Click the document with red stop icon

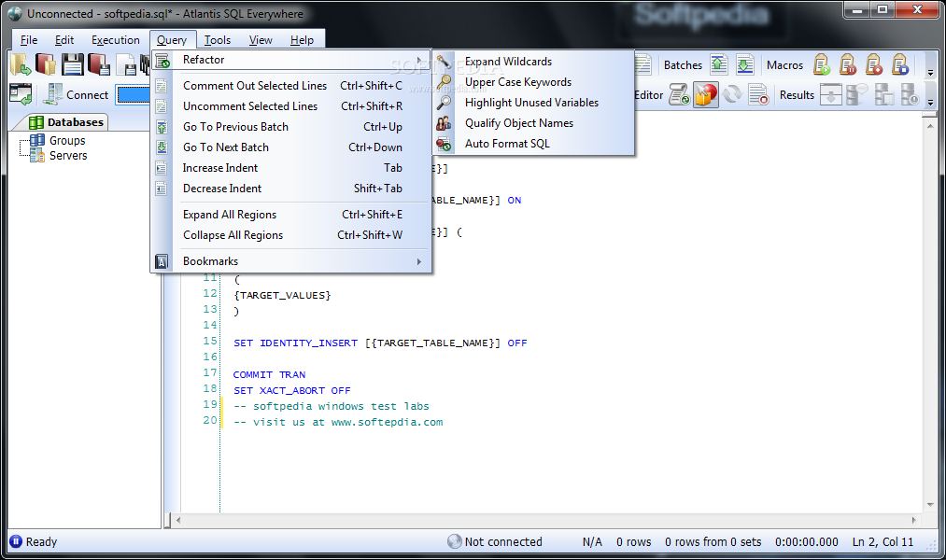coord(758,94)
